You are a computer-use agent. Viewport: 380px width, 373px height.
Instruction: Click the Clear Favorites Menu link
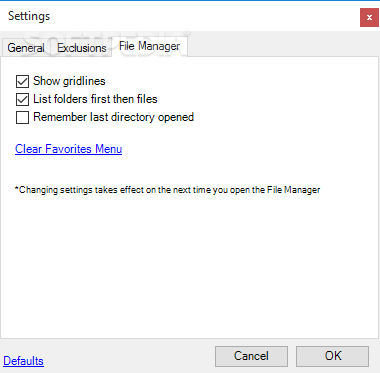click(69, 149)
